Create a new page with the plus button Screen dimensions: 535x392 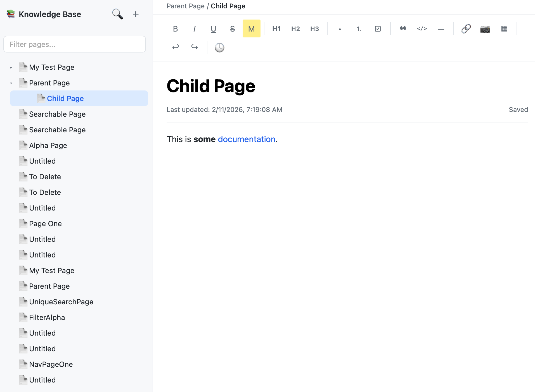[x=136, y=14]
